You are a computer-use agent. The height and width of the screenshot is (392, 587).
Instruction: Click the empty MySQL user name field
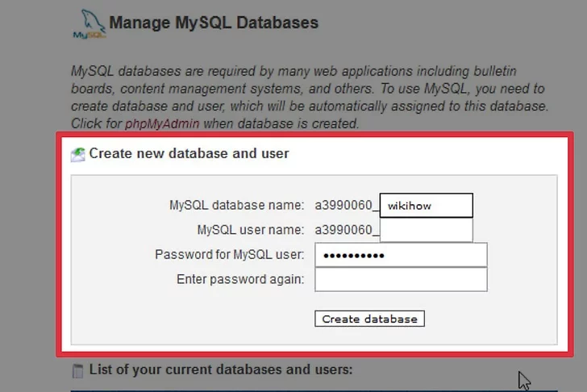coord(426,230)
